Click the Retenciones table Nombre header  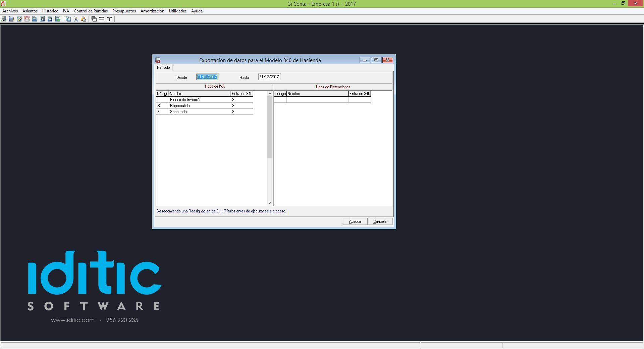[x=318, y=94]
